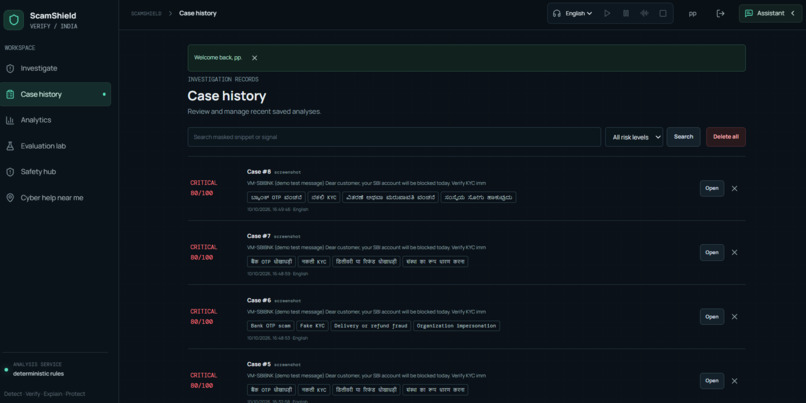Image resolution: width=806 pixels, height=403 pixels.
Task: Click the Case #6 title
Action: [x=259, y=300]
